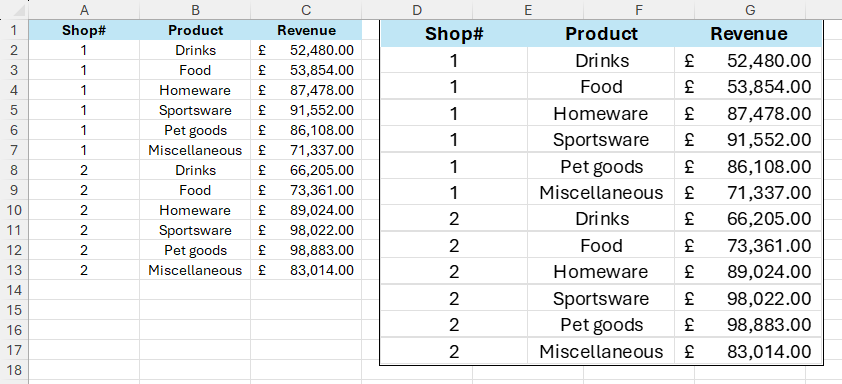This screenshot has width=842, height=384.
Task: Select row 14 header number
Action: pos(14,290)
